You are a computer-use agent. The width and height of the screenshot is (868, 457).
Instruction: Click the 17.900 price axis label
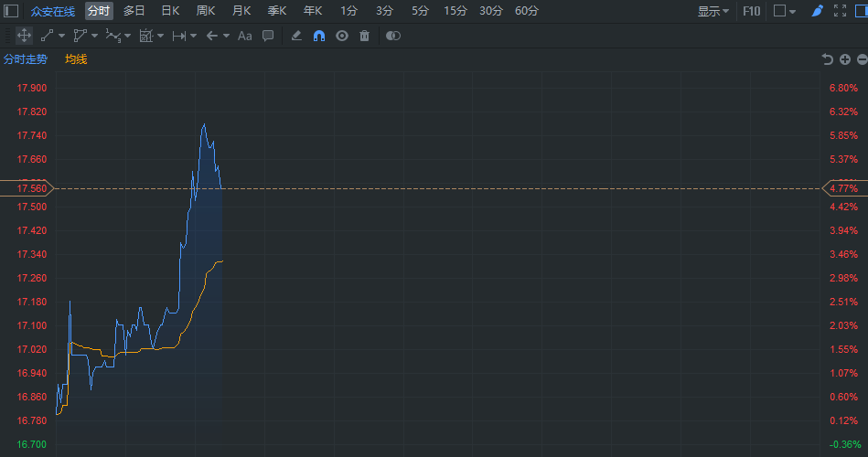(31, 88)
